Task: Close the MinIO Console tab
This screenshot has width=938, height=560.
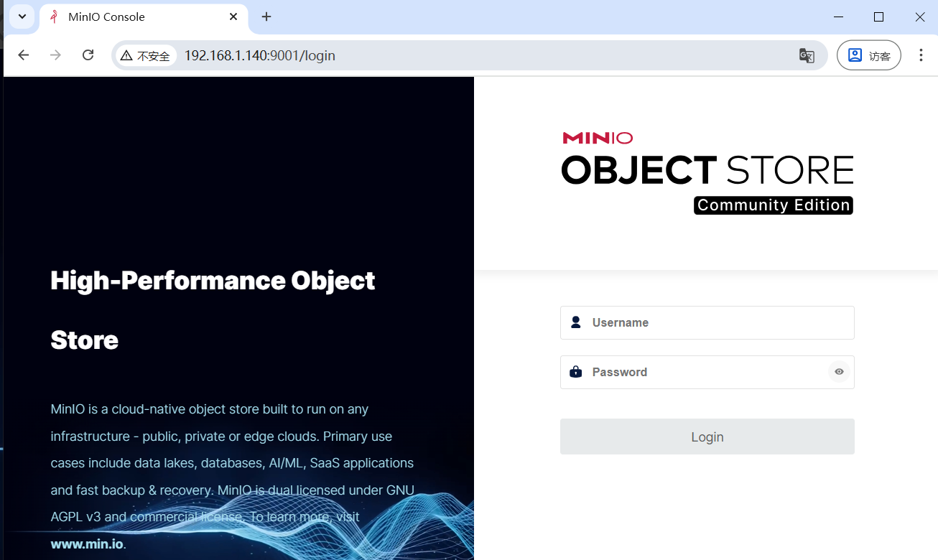Action: [x=233, y=17]
